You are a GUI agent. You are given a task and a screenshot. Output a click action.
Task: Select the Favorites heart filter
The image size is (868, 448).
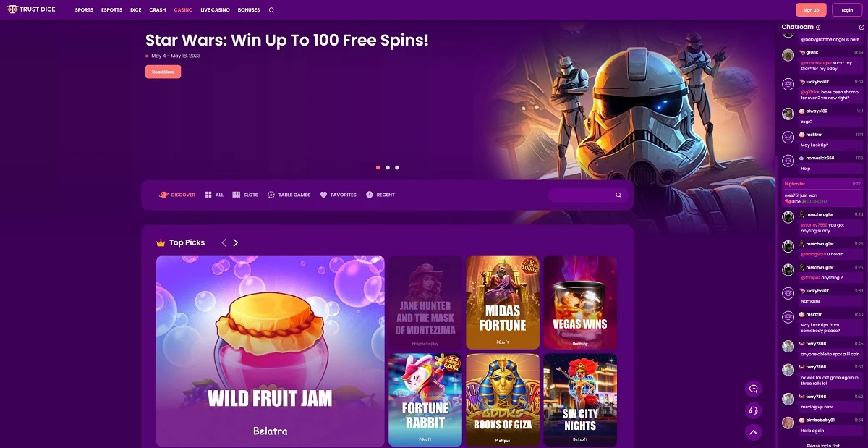pyautogui.click(x=338, y=195)
